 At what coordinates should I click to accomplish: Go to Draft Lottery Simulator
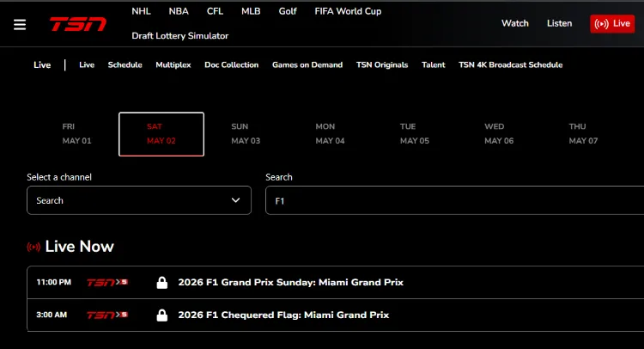(179, 35)
